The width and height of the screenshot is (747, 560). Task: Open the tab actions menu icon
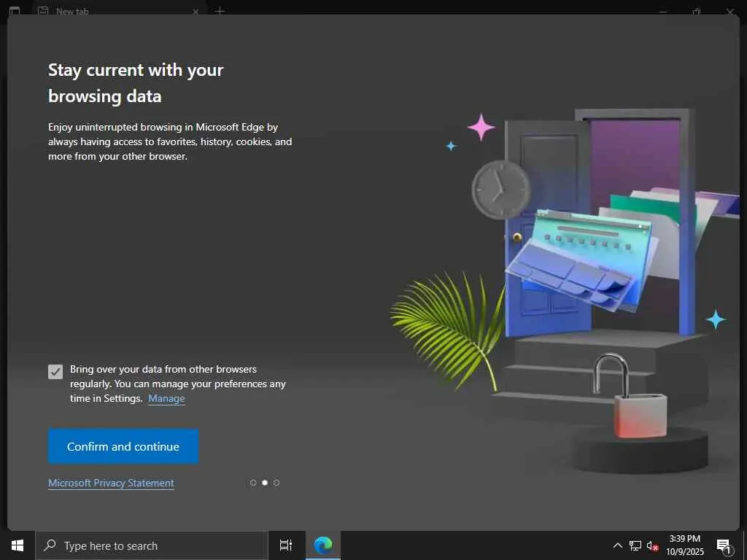(15, 10)
